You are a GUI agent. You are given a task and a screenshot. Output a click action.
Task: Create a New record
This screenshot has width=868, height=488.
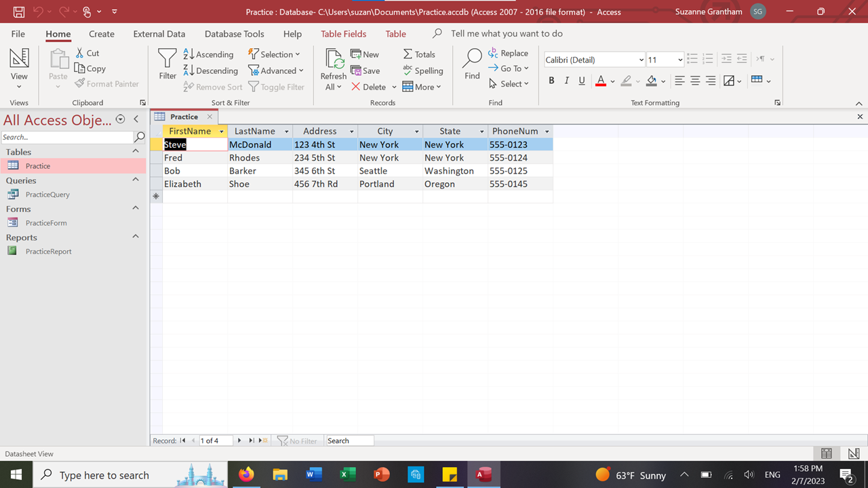[x=365, y=54]
